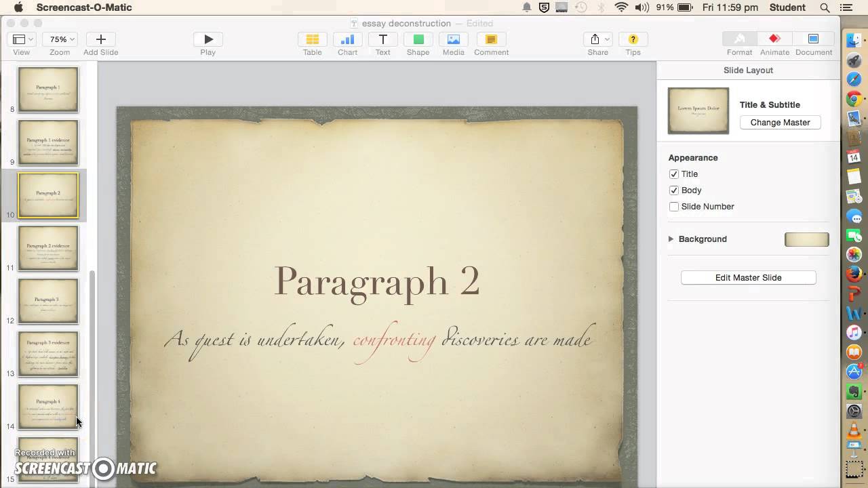
Task: Switch to the Document inspector
Action: coord(813,39)
